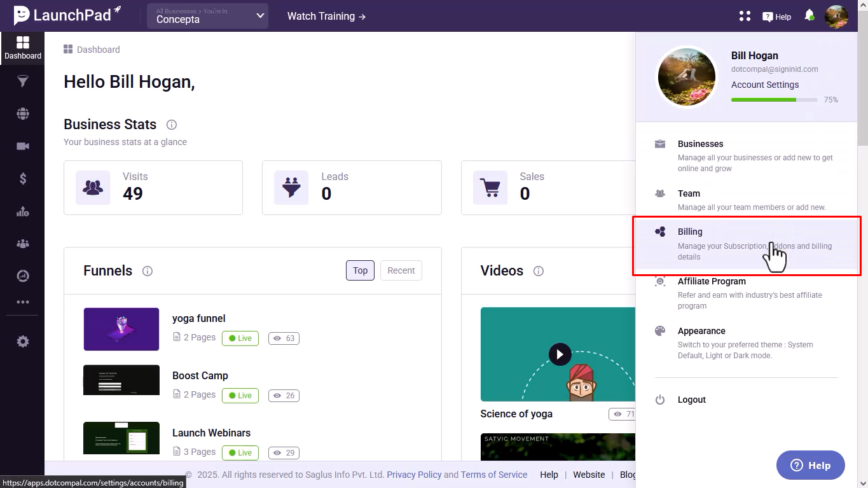Screen dimensions: 868x488
Task: Switch the Funnels list to Top
Action: [x=360, y=270]
